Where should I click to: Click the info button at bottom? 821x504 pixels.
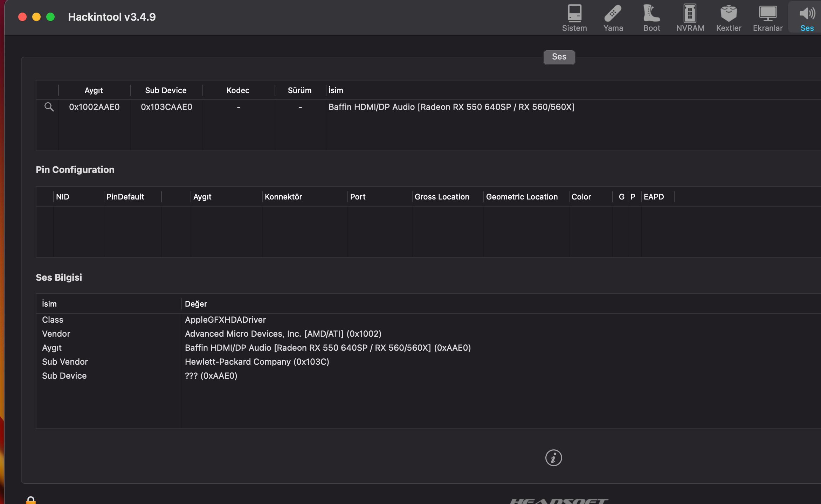(x=553, y=458)
